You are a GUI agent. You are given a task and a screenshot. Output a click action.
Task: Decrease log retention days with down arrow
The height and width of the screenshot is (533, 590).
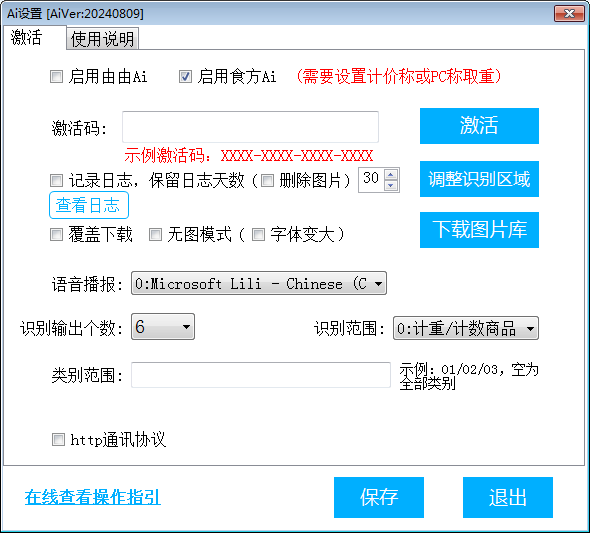[391, 185]
